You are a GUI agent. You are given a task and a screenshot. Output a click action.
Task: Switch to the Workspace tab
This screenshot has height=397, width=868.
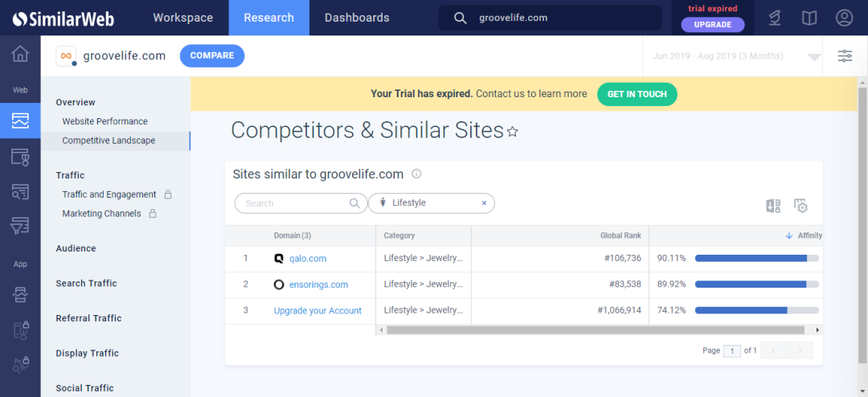coord(183,18)
